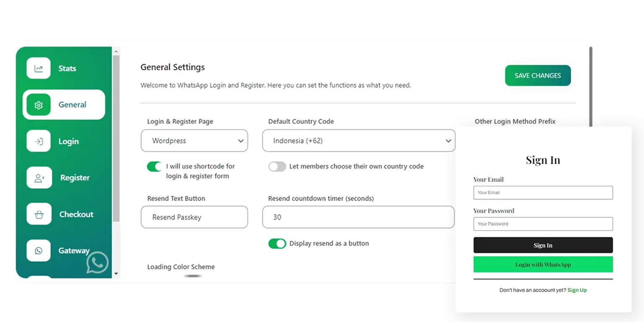Click the Resend Text Button input field
The width and height of the screenshot is (644, 322).
click(x=194, y=217)
